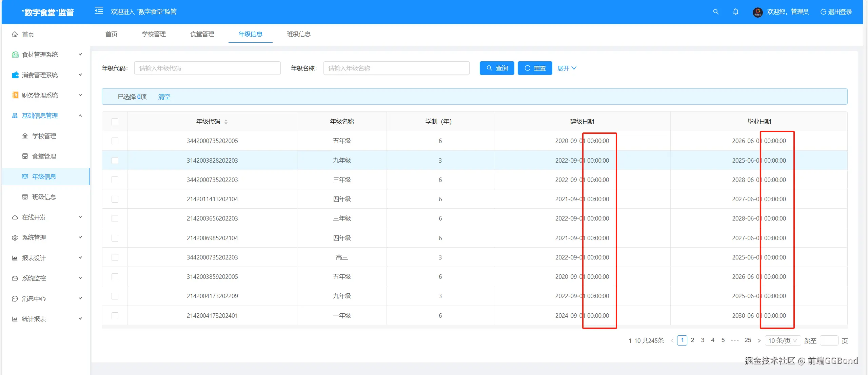Click the 年级名称 input field
Image resolution: width=868 pixels, height=375 pixels.
click(x=396, y=68)
